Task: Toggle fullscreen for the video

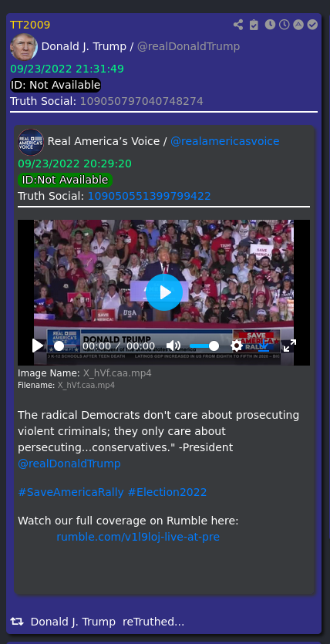Action: coord(290,346)
